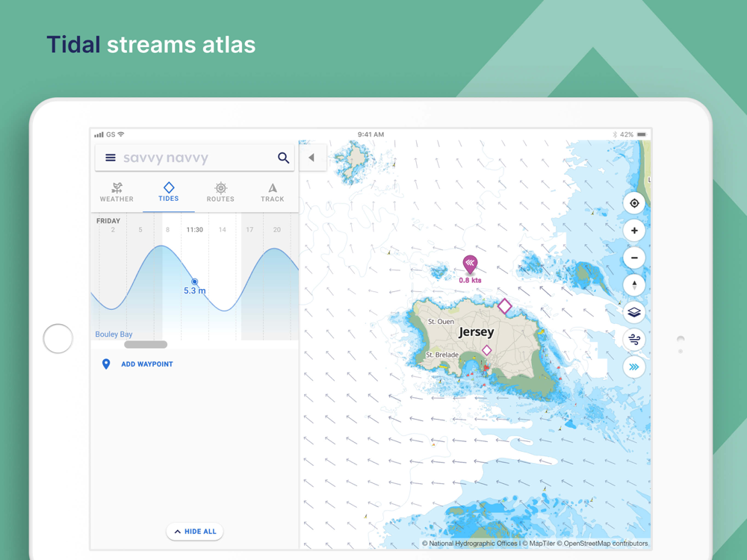Collapse panels using Hide All
The height and width of the screenshot is (560, 747).
[195, 532]
